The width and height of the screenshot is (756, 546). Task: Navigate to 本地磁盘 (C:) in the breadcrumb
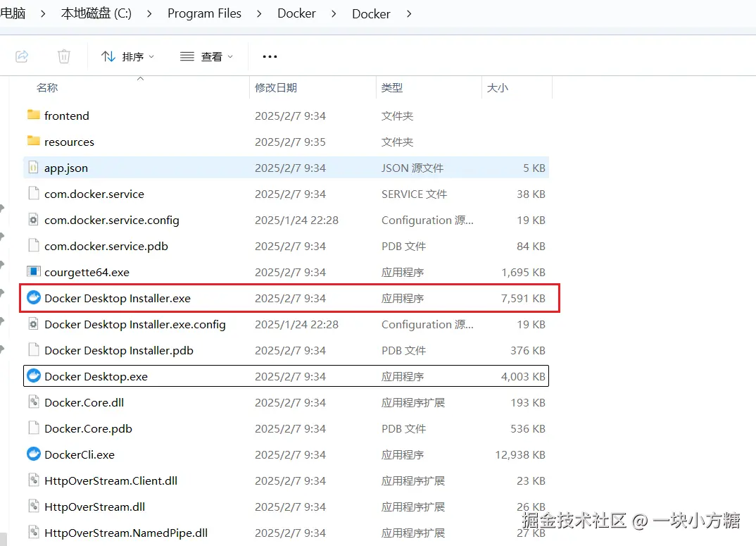[x=96, y=13]
